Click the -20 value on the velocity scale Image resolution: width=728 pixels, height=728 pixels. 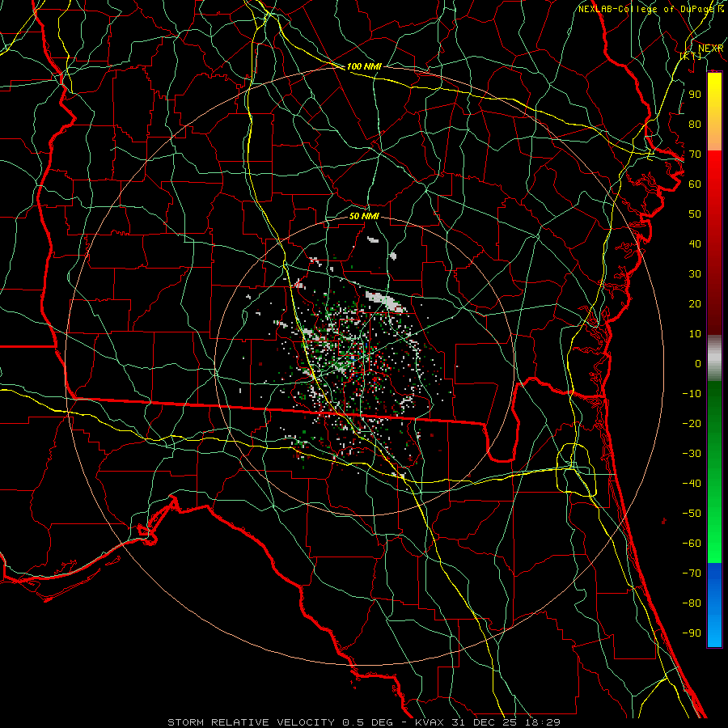coord(692,423)
